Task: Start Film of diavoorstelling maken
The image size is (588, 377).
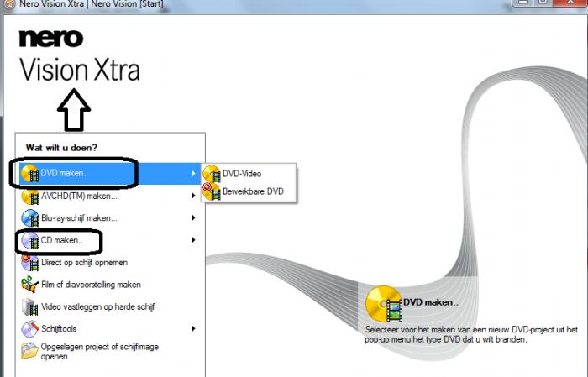Action: [x=110, y=285]
